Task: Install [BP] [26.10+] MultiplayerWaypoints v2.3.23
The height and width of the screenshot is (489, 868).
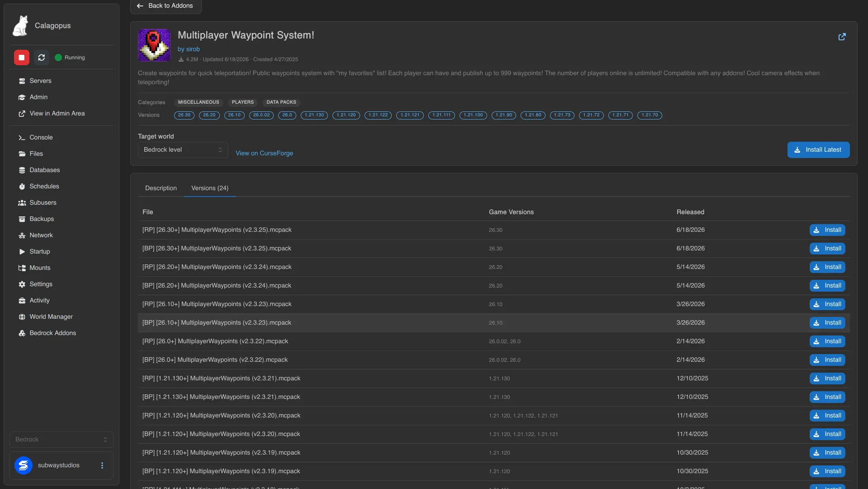Action: 827,323
